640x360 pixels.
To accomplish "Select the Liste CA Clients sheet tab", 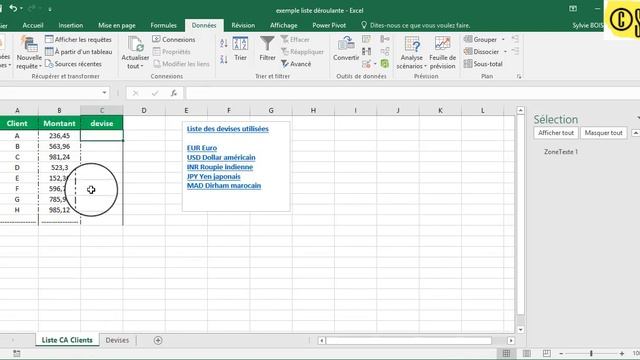I will [x=67, y=340].
